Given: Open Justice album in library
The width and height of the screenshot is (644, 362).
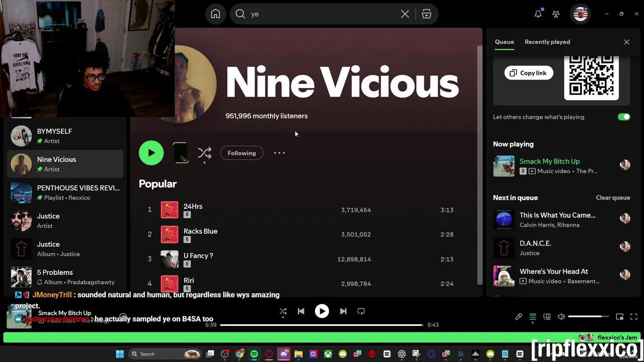Looking at the screenshot, I should (65, 248).
